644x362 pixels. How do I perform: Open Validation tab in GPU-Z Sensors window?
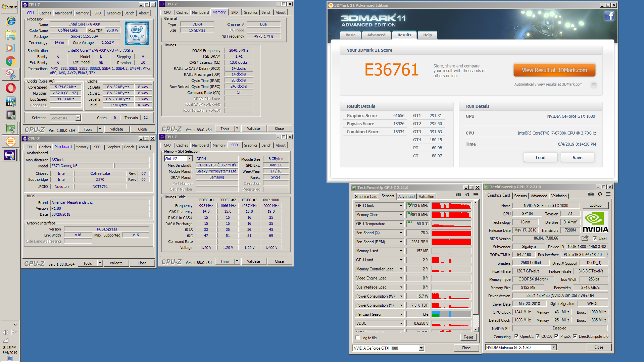point(426,197)
